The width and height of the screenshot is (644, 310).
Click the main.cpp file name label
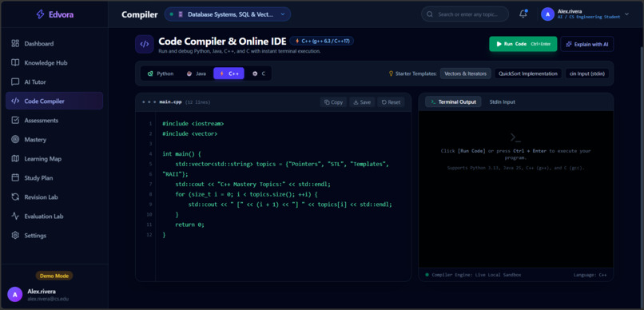tap(170, 102)
